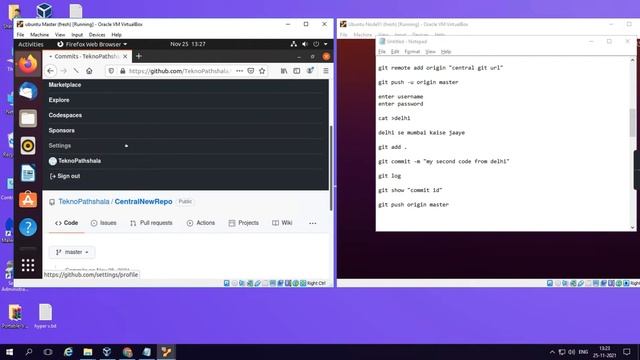This screenshot has width=640, height=360.
Task: View site security padlock info
Action: [122, 71]
